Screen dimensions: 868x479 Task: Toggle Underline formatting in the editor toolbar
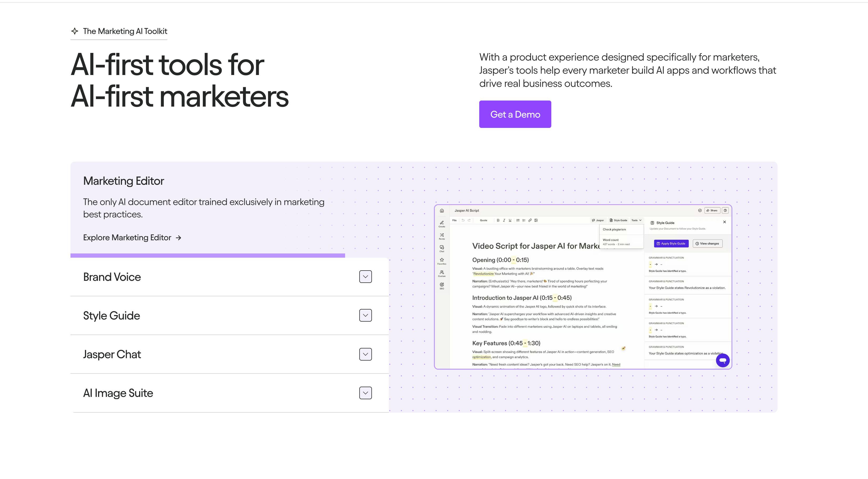click(x=510, y=221)
